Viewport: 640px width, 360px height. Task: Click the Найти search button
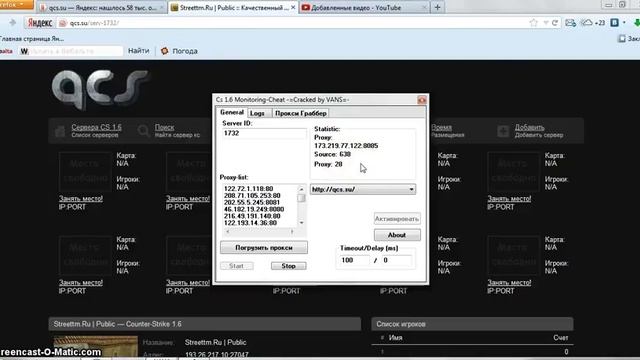(x=139, y=51)
